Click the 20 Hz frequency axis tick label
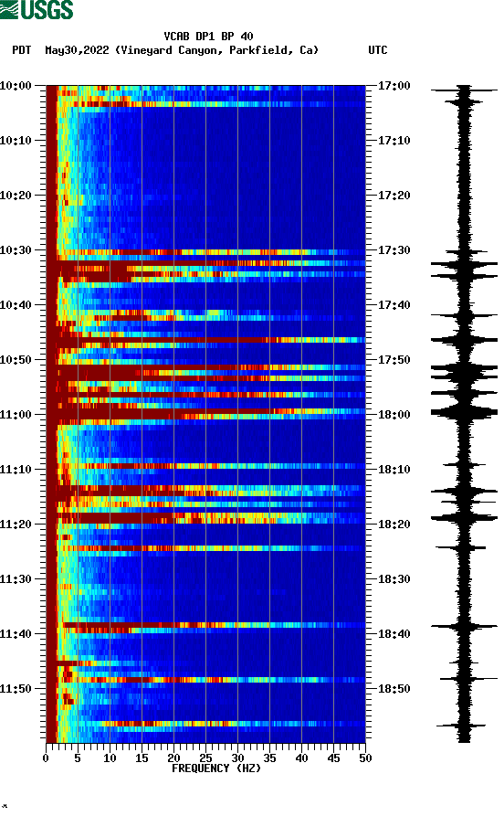 (173, 758)
